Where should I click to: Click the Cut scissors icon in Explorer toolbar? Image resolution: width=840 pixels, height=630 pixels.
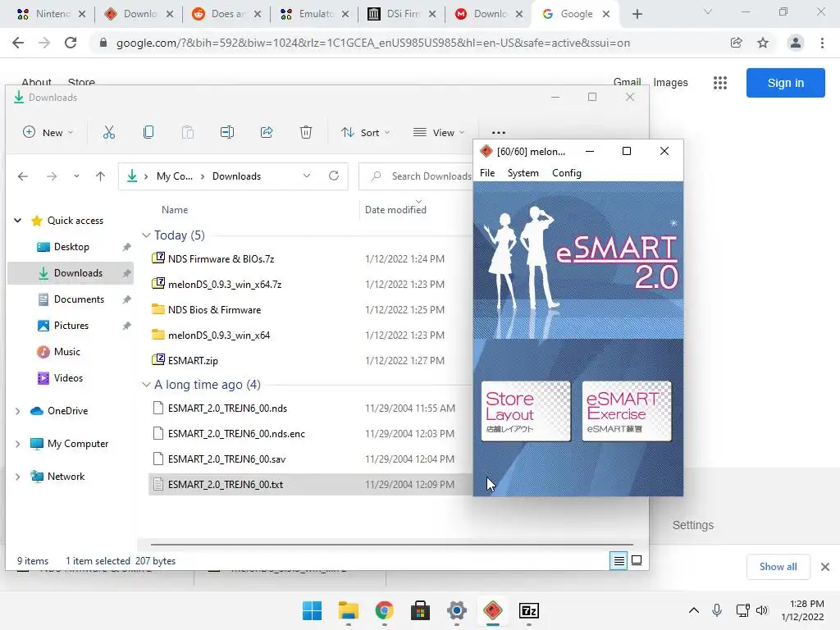pyautogui.click(x=109, y=132)
